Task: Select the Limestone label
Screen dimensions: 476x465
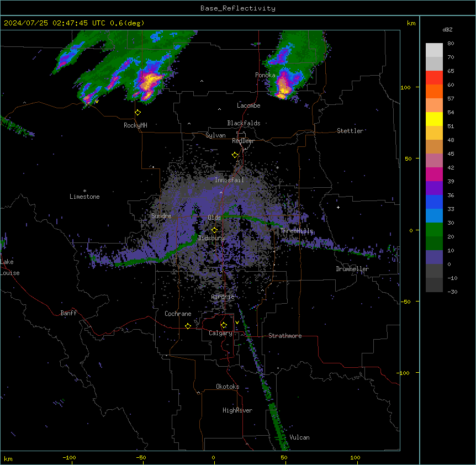Action: tap(84, 197)
